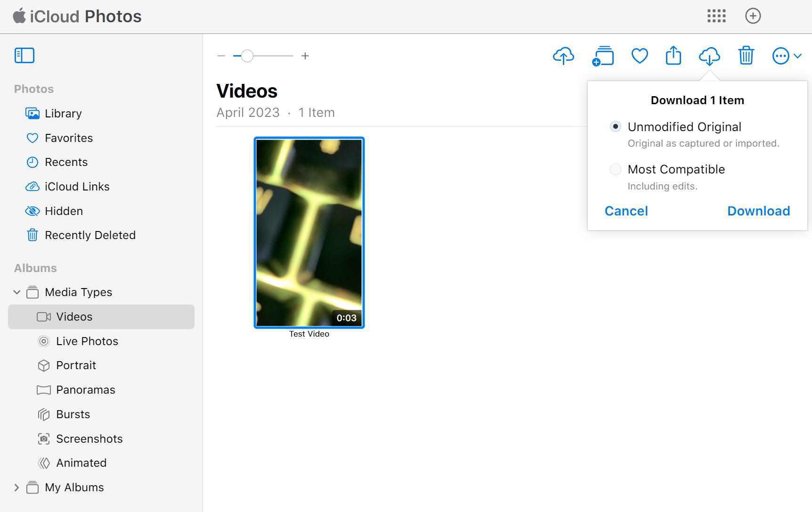Click the Download button in the popup
The image size is (812, 512).
tap(758, 211)
